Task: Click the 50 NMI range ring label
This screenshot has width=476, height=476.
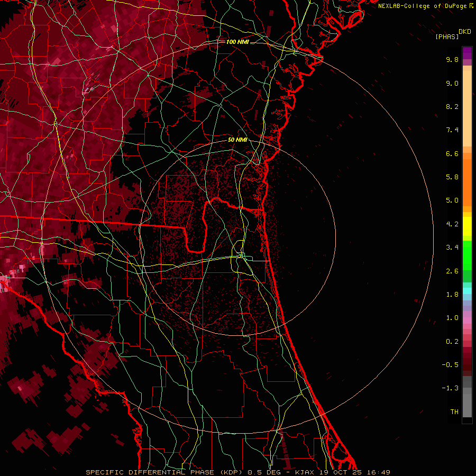Action: [237, 140]
